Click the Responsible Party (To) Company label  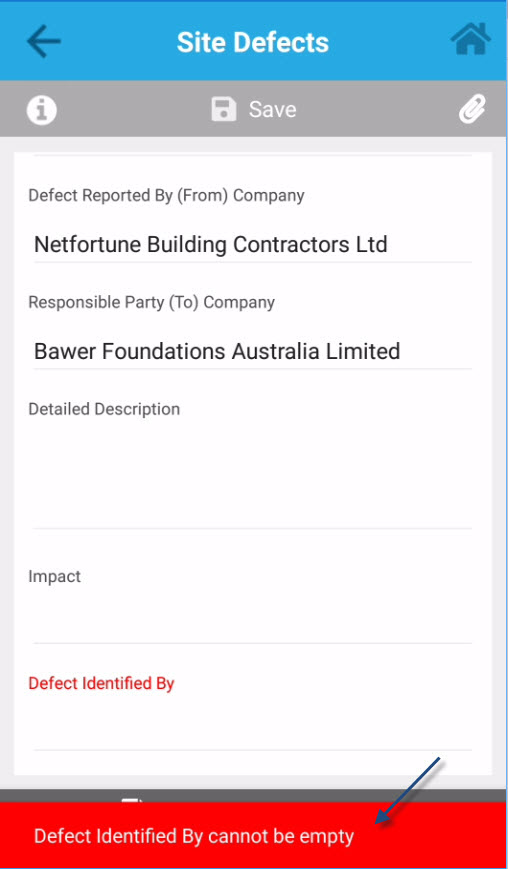click(151, 303)
